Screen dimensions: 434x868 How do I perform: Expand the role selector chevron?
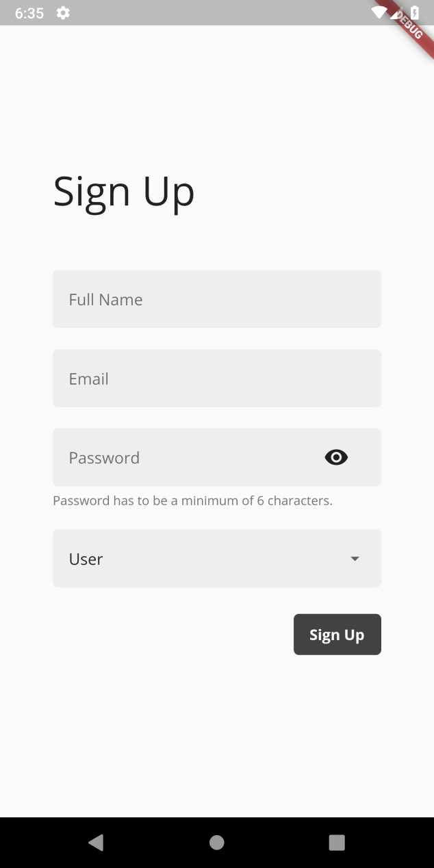[355, 559]
